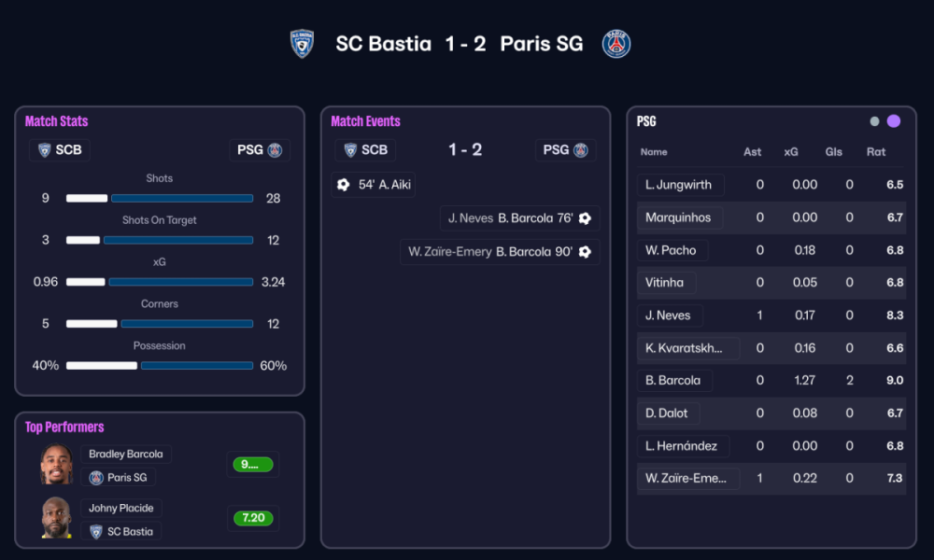Click the goal ball icon at 90' event

[x=585, y=251]
